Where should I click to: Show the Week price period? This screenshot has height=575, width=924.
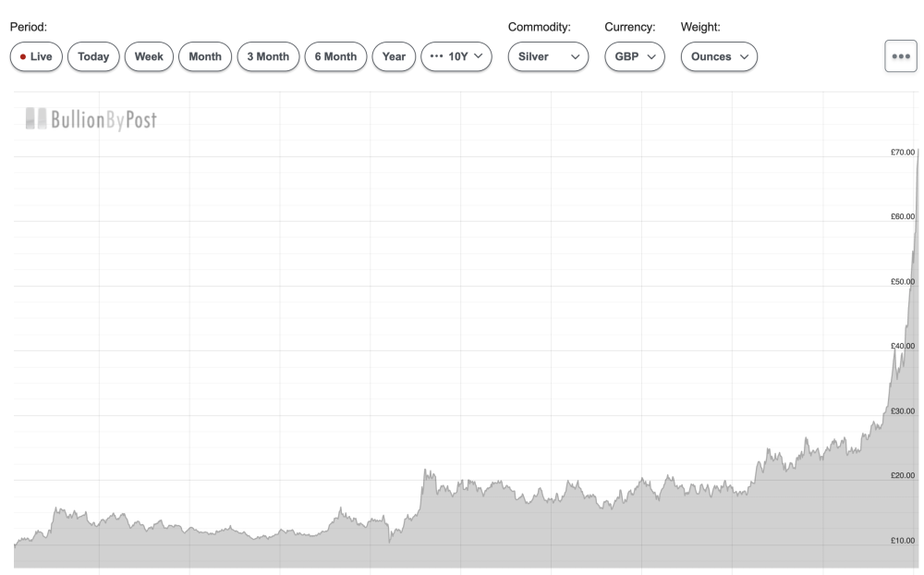pos(149,56)
